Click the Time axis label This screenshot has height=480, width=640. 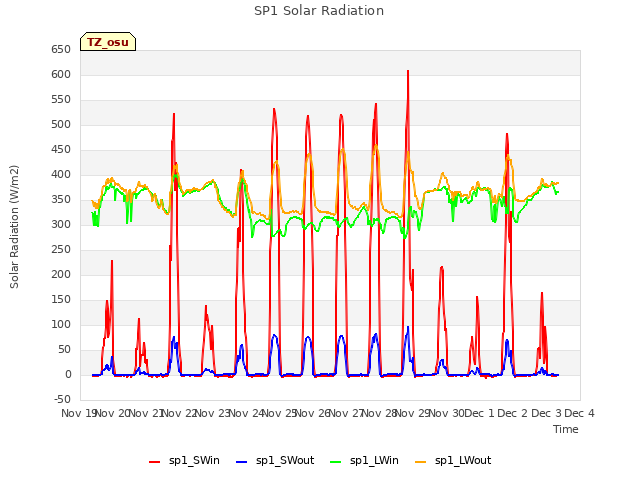pos(566,429)
